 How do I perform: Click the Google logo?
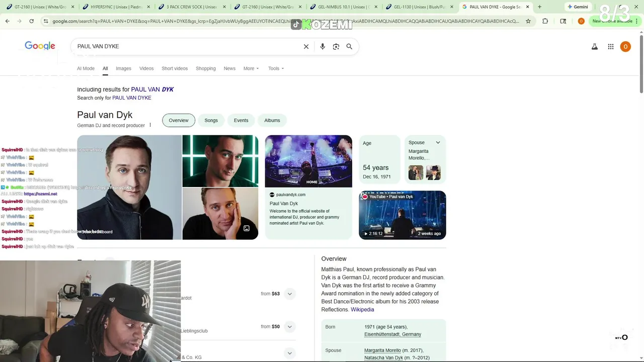point(40,46)
